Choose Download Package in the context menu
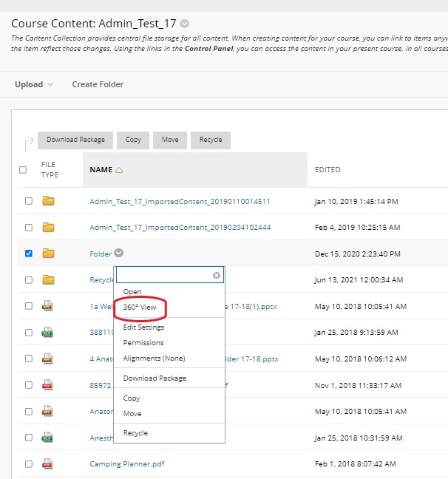The width and height of the screenshot is (448, 479). pyautogui.click(x=155, y=378)
